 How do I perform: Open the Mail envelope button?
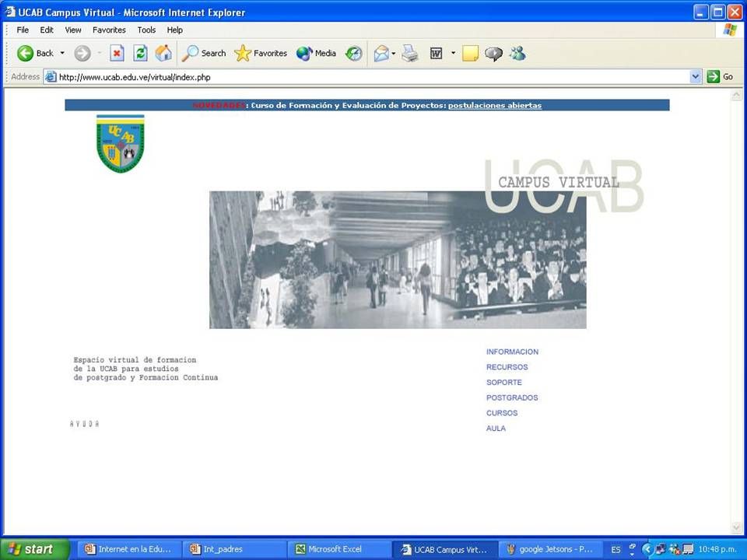pos(381,54)
